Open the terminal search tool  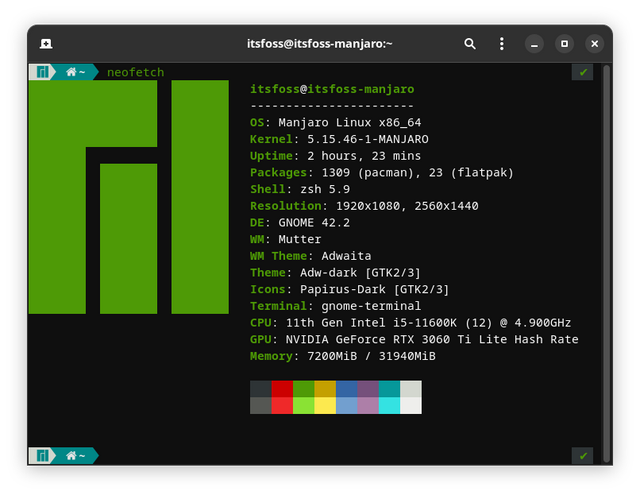(470, 44)
